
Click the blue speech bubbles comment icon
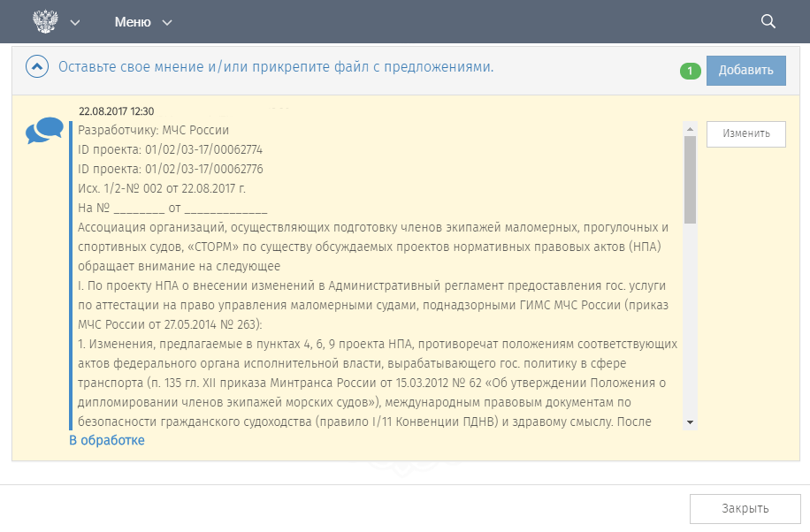tap(44, 131)
